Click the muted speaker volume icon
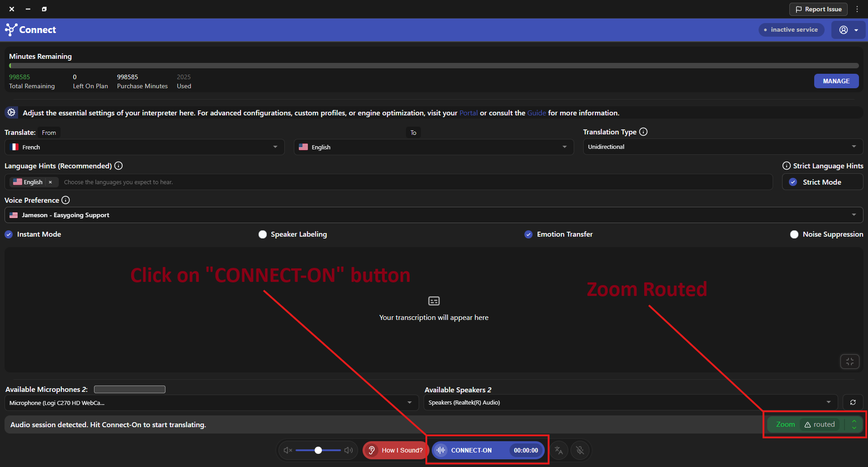Image resolution: width=868 pixels, height=467 pixels. point(288,450)
